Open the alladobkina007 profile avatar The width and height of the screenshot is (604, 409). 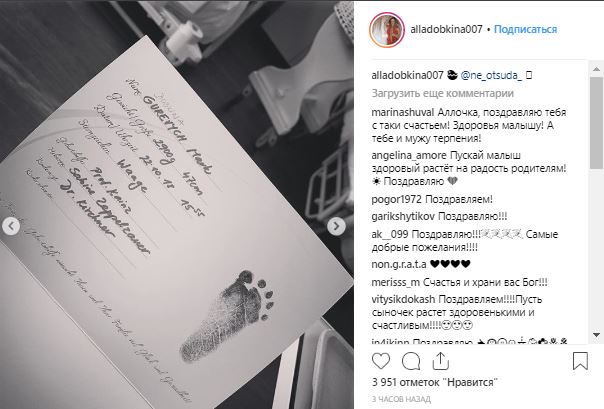click(387, 30)
